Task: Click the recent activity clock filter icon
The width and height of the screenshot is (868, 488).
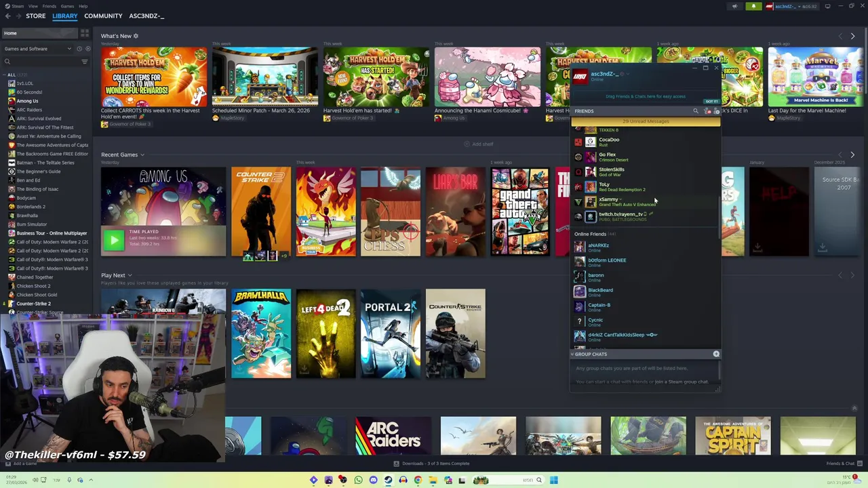Action: pos(79,49)
